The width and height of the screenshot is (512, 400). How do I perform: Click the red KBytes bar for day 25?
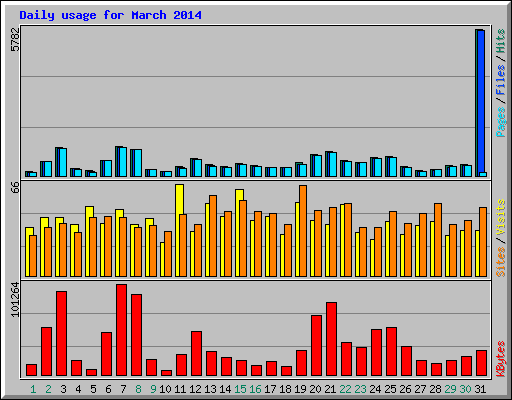point(392,352)
